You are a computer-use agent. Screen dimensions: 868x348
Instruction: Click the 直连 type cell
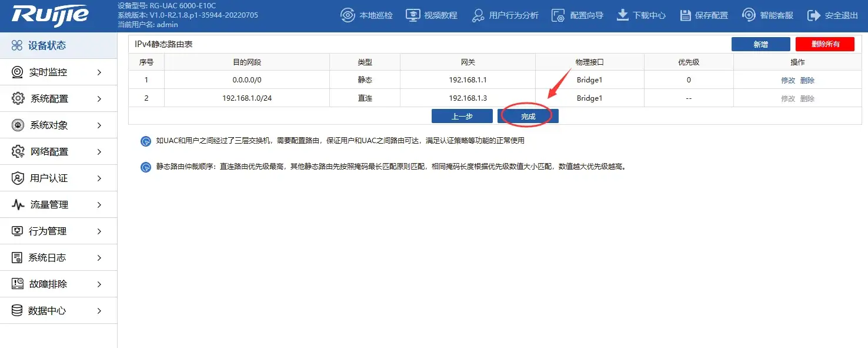[365, 98]
